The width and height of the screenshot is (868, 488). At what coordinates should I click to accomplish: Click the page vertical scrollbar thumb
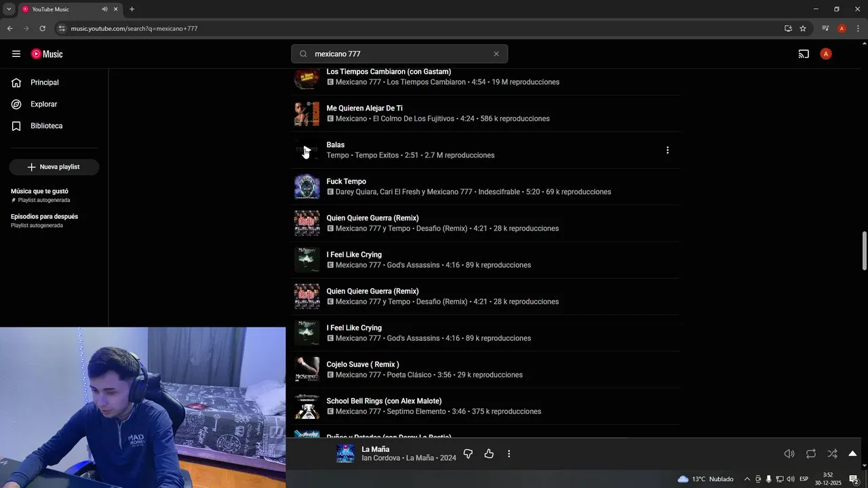(x=864, y=251)
